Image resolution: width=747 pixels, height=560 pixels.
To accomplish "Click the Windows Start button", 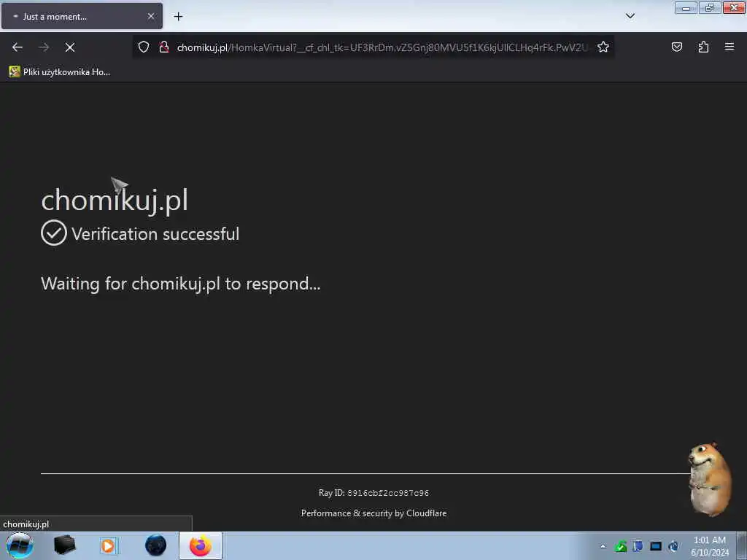I will coord(20,545).
